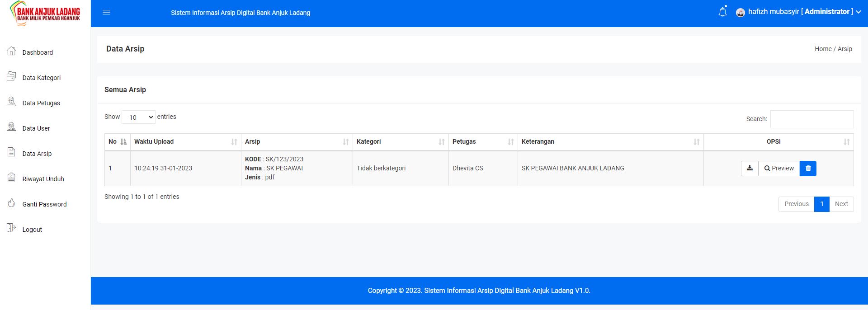Open Data Petugas page
The height and width of the screenshot is (310, 868).
click(41, 103)
